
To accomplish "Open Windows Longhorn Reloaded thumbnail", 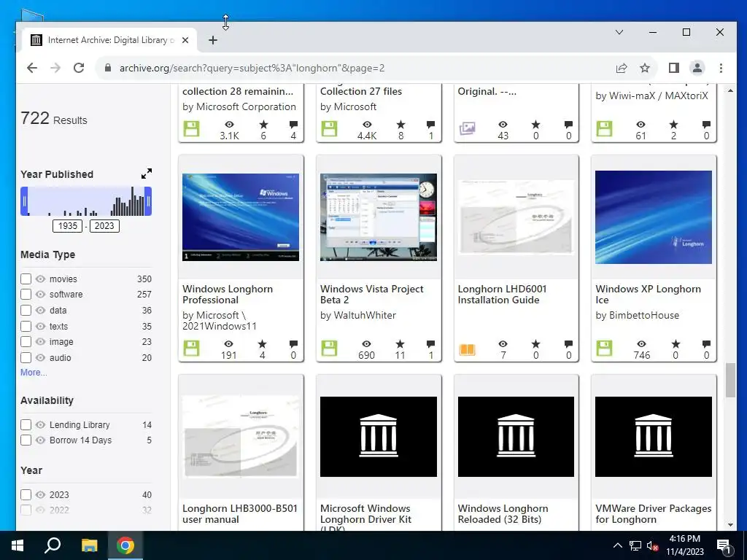I will (x=516, y=436).
